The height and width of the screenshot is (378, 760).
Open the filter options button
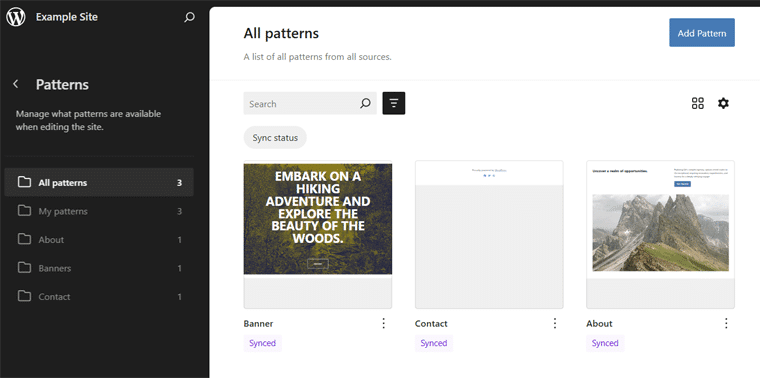coord(394,103)
